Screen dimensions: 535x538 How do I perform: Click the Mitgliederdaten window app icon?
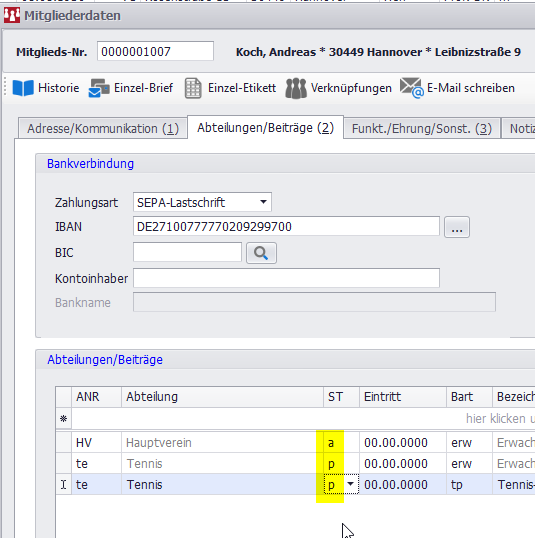(x=12, y=15)
